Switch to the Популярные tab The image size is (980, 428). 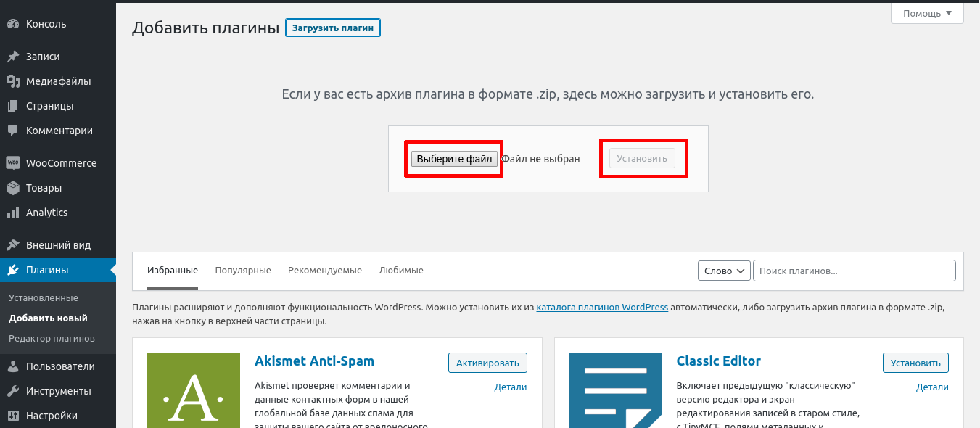click(243, 271)
